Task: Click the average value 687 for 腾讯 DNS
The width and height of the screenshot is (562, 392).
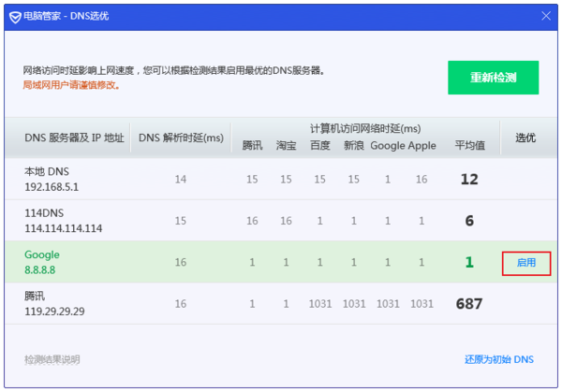Action: [x=468, y=304]
